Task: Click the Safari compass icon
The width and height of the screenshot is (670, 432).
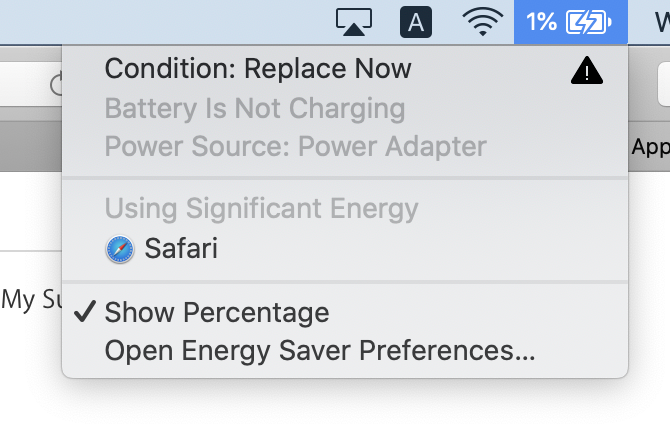Action: click(x=120, y=249)
